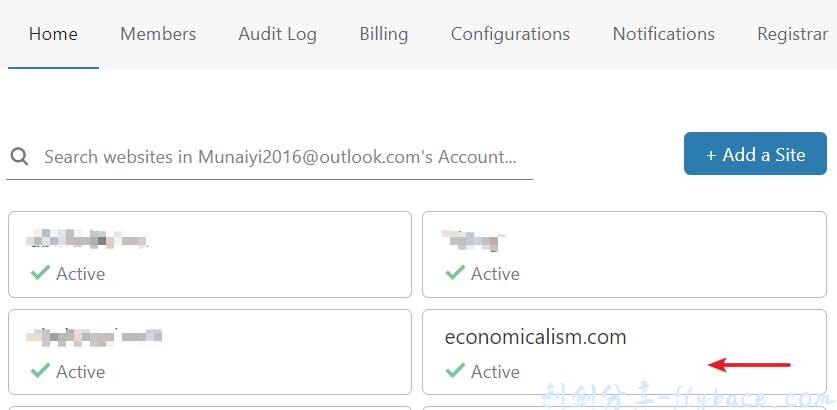Select the Configurations tab

click(x=510, y=34)
